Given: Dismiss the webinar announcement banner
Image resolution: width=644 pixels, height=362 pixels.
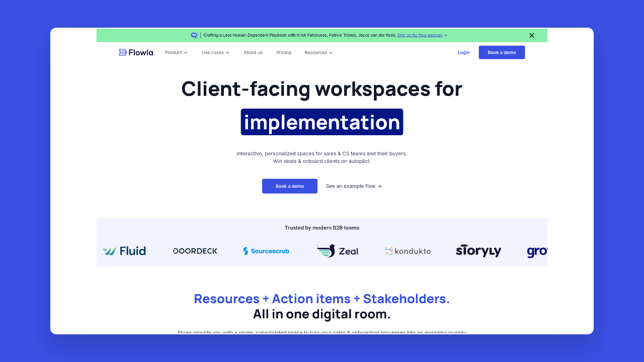Looking at the screenshot, I should 531,35.
